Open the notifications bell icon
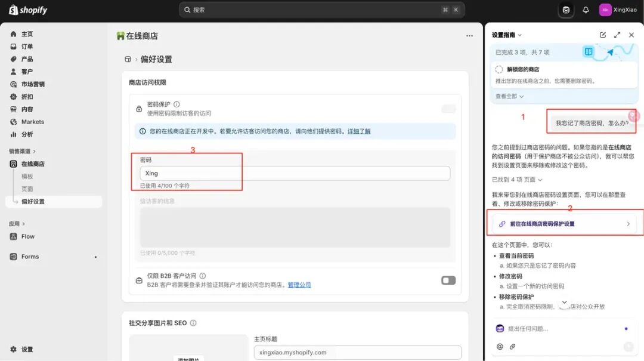The height and width of the screenshot is (361, 644). tap(586, 10)
